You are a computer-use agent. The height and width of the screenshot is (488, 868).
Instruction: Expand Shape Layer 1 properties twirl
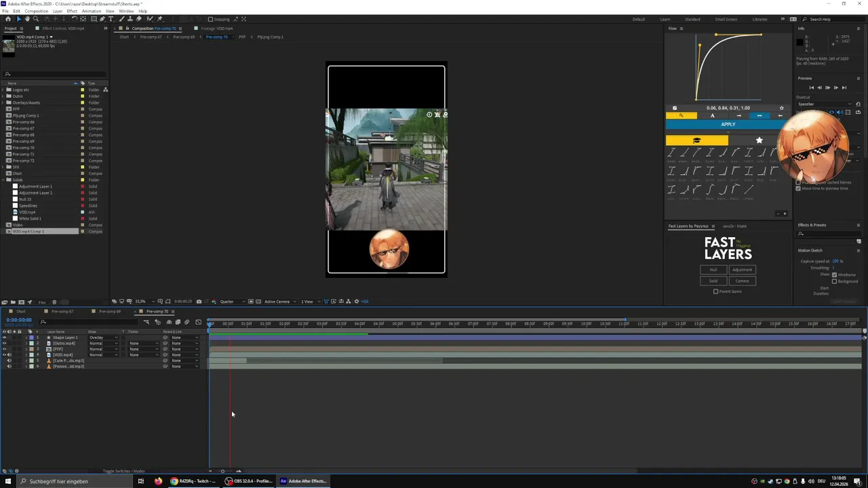[26, 338]
